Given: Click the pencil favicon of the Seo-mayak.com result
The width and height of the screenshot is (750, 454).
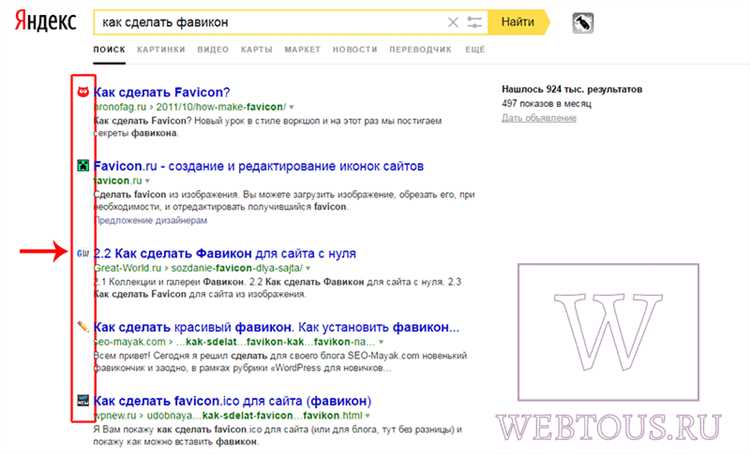Looking at the screenshot, I should [x=83, y=327].
